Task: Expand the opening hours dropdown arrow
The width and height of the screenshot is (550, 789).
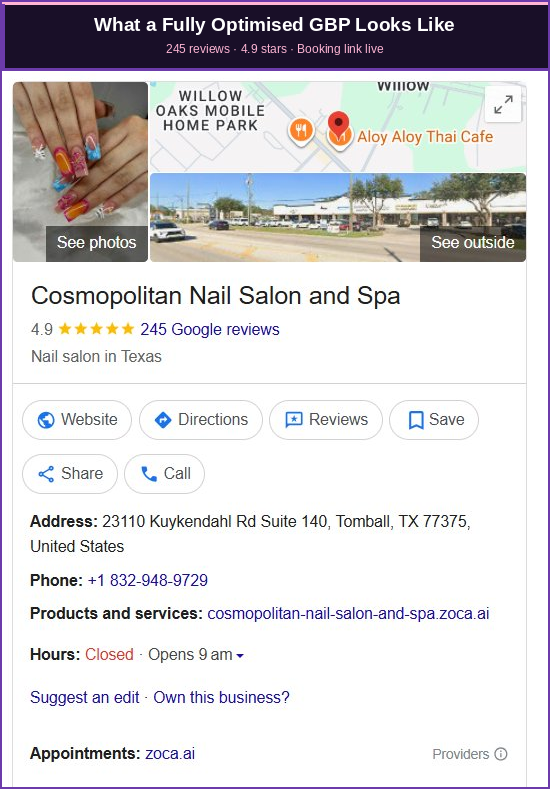Action: click(x=240, y=655)
